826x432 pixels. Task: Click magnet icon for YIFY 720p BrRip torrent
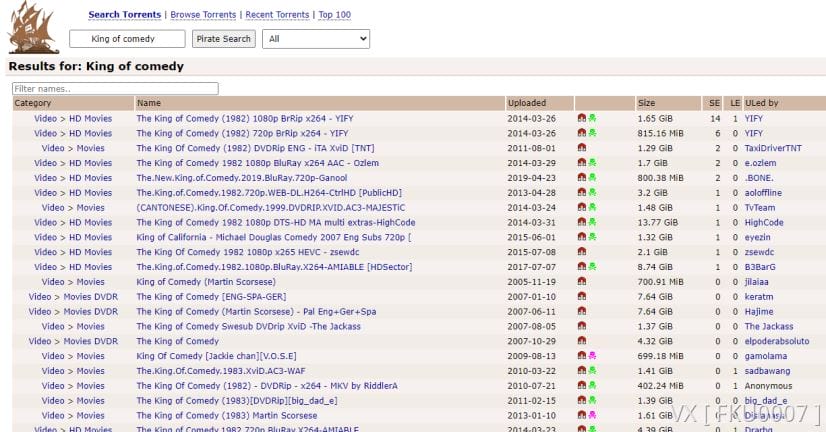click(x=582, y=133)
